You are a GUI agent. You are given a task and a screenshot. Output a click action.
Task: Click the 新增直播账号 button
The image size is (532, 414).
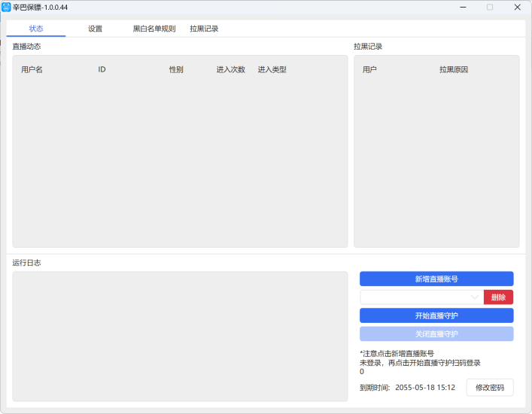point(436,279)
